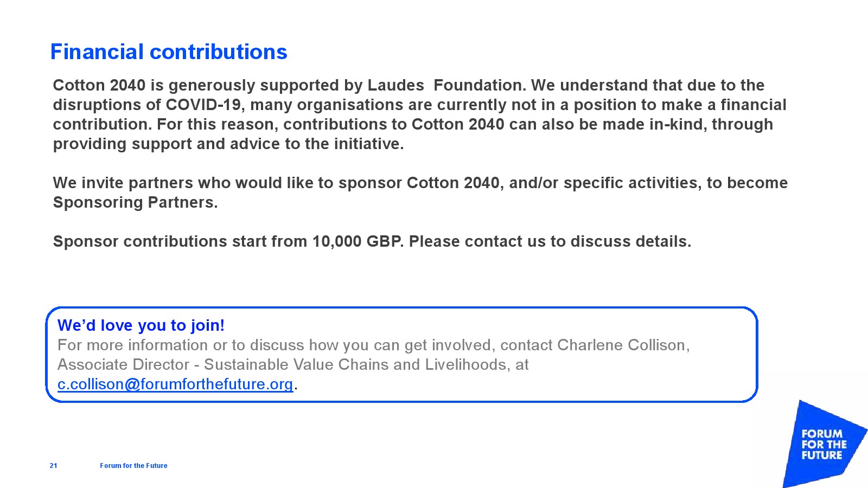The image size is (868, 488).
Task: Click the Forum for the Future footer text
Action: click(x=133, y=465)
